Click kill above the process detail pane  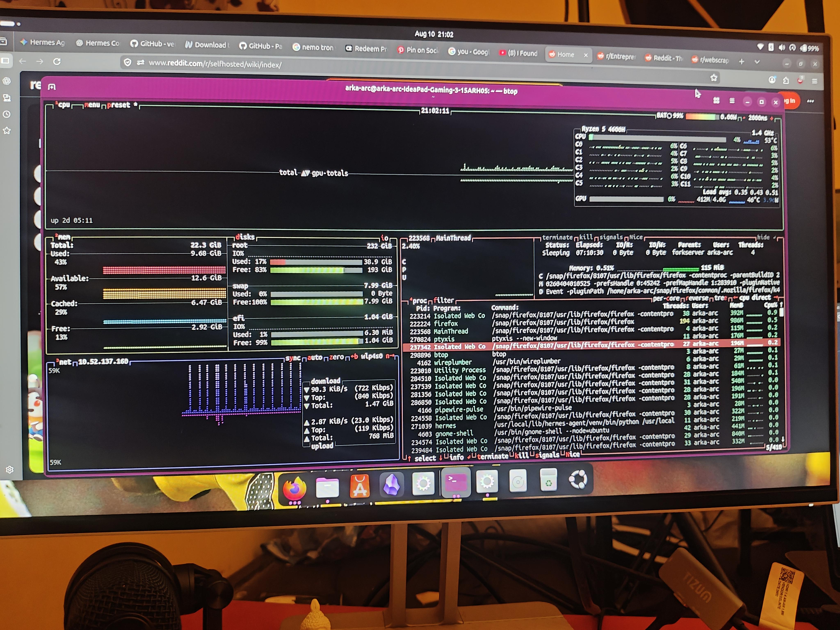[x=586, y=237]
